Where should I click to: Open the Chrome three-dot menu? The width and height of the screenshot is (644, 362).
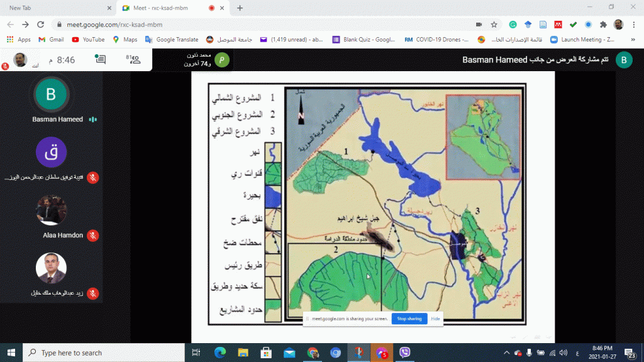pyautogui.click(x=633, y=25)
